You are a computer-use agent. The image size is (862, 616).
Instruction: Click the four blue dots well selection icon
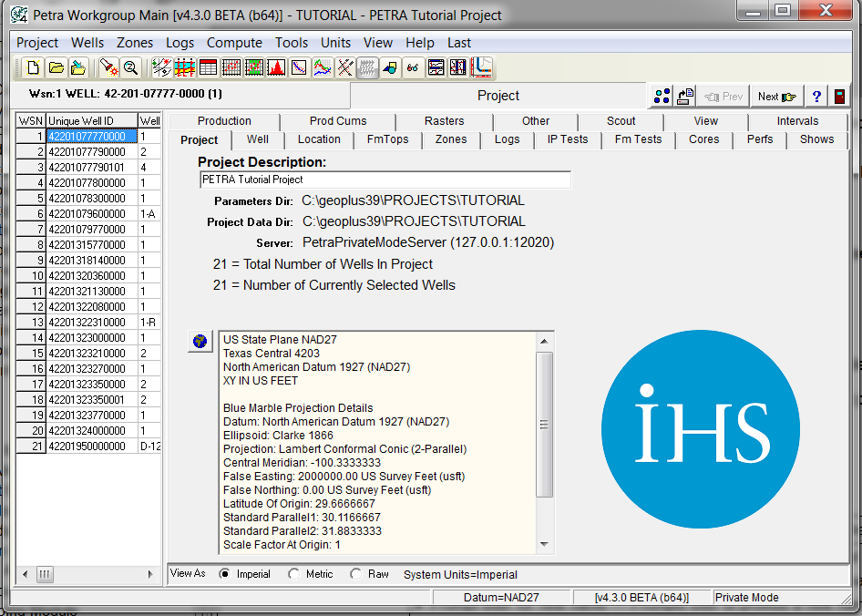coord(662,97)
